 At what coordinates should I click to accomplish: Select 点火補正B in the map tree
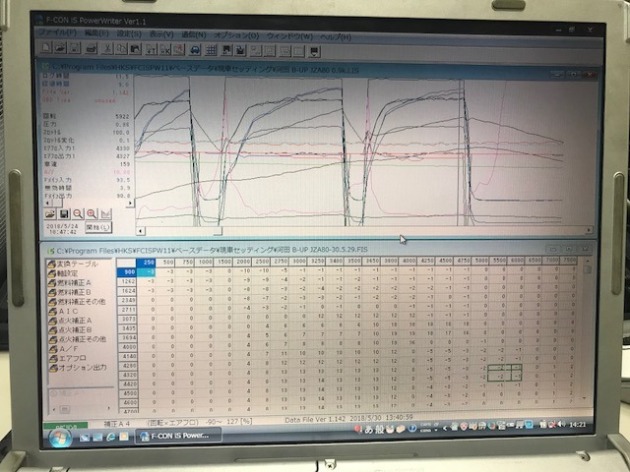[70, 330]
